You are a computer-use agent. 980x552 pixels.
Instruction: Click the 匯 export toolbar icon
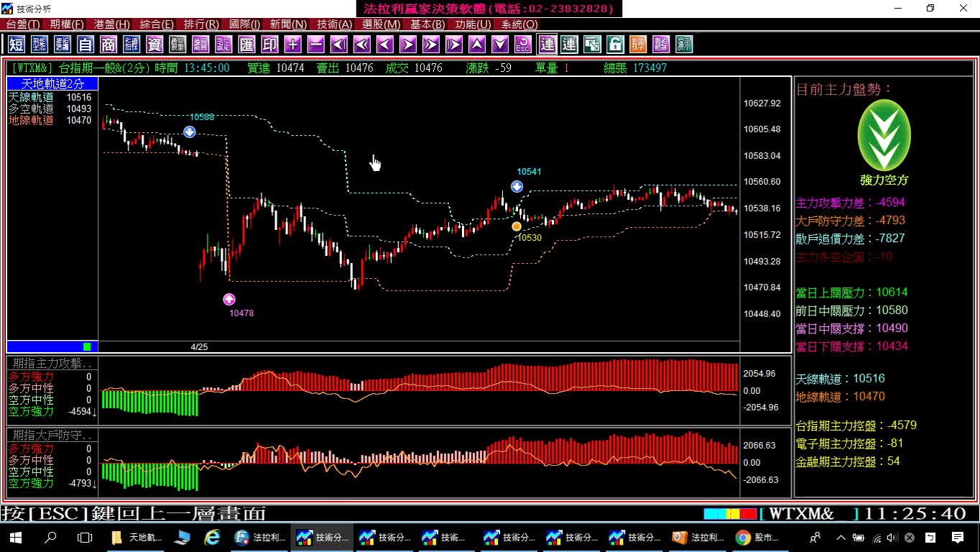click(x=246, y=45)
